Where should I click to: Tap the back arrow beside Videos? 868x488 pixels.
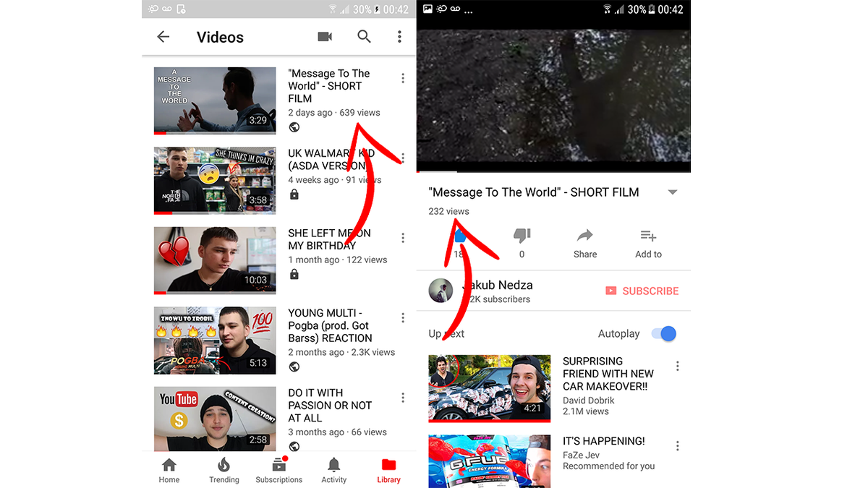(x=163, y=37)
